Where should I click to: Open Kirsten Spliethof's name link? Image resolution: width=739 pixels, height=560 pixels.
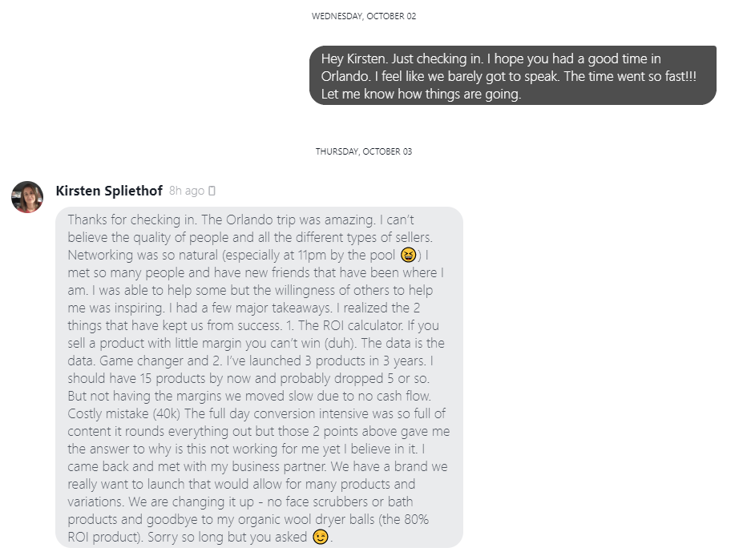[109, 191]
